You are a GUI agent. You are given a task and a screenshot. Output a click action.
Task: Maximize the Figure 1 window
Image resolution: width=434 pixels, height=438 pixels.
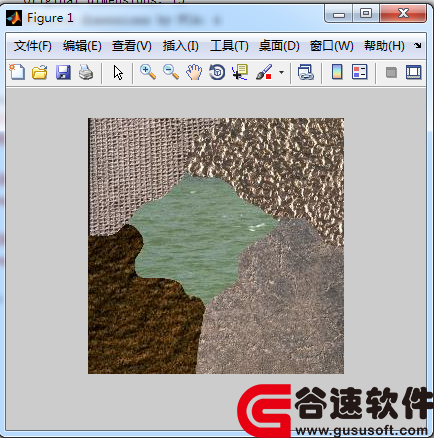point(366,14)
